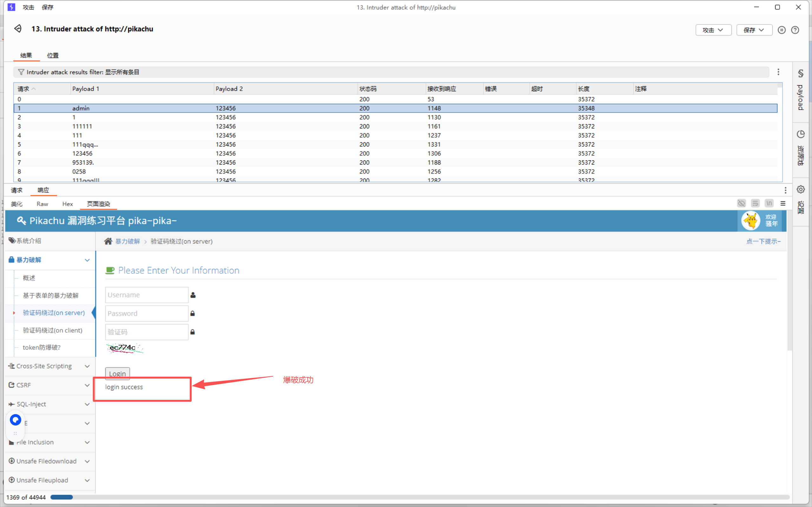Open the resource pool side panel icon

(801, 134)
